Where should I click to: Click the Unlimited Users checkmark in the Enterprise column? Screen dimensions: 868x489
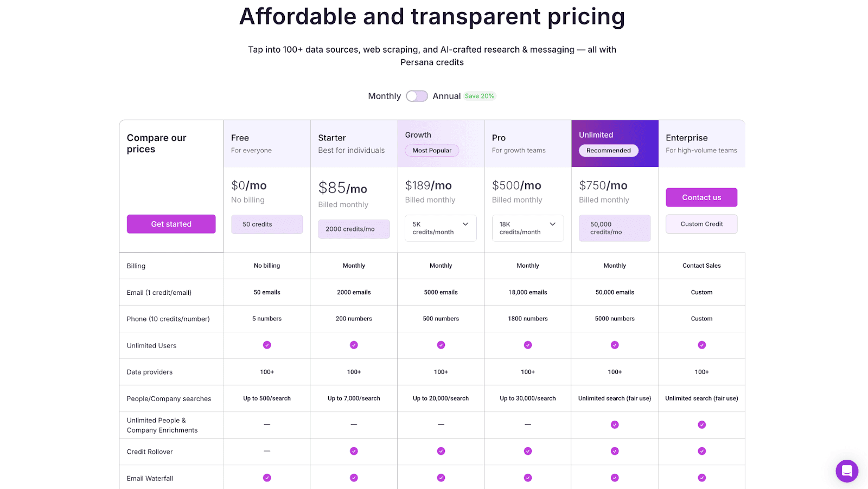(701, 345)
